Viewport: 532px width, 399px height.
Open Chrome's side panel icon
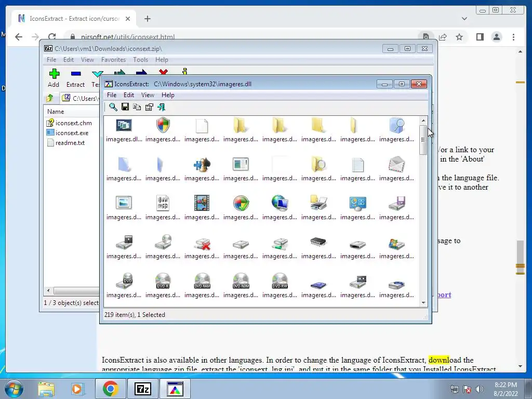(x=480, y=37)
